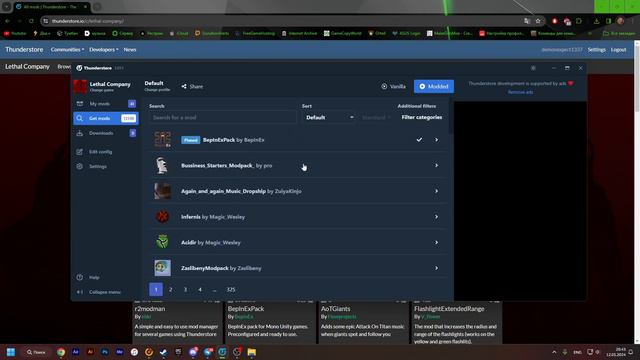640x360 pixels.
Task: Go to page 3 of mods
Action: coord(185,289)
